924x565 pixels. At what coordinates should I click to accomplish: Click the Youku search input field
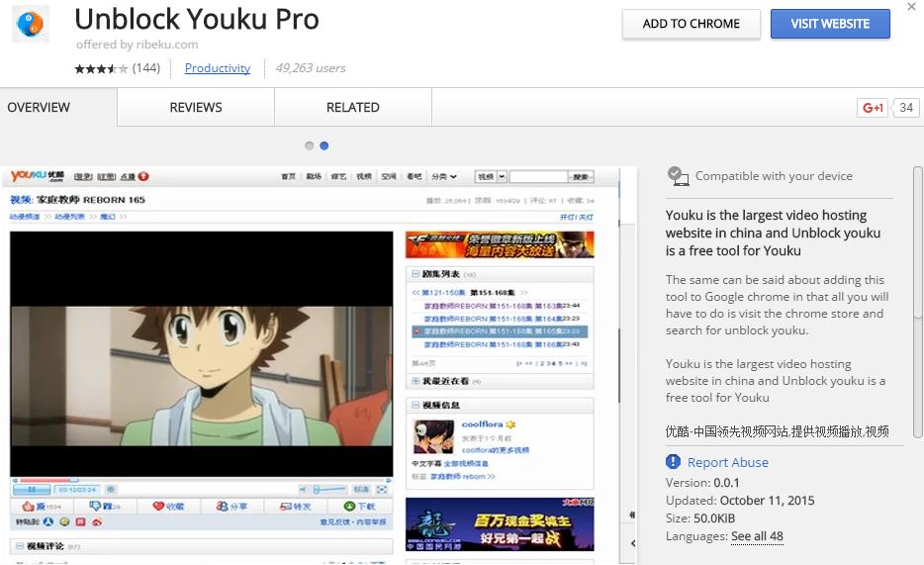pyautogui.click(x=538, y=177)
